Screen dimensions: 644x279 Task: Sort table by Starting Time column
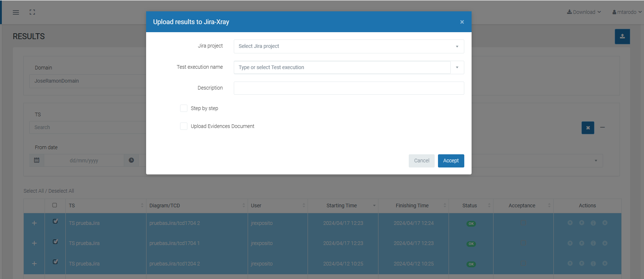point(342,206)
